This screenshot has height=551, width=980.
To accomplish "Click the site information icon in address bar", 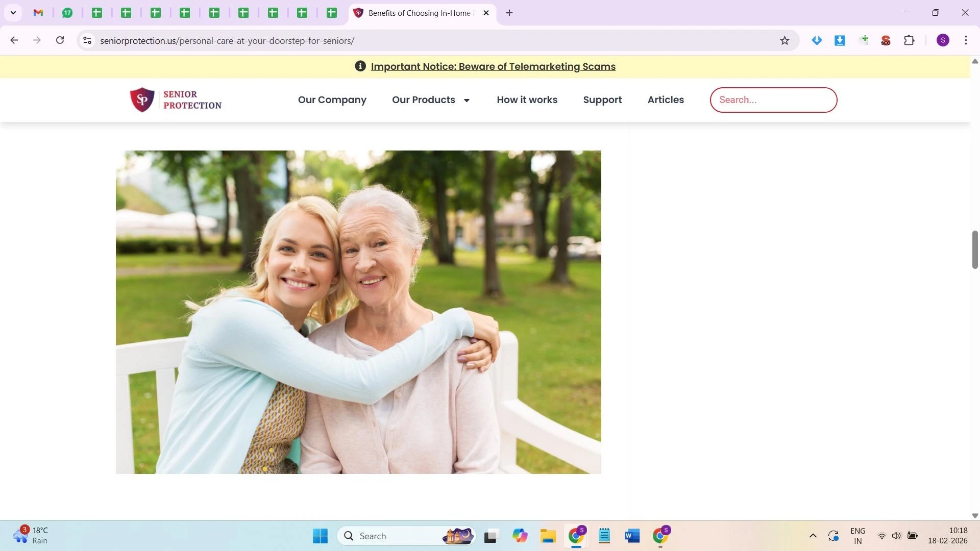I will click(x=87, y=40).
